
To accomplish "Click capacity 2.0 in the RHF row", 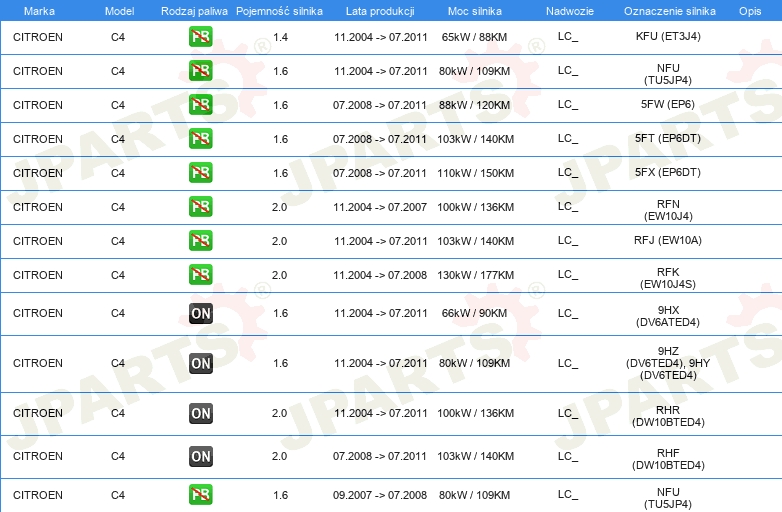I will (x=279, y=456).
